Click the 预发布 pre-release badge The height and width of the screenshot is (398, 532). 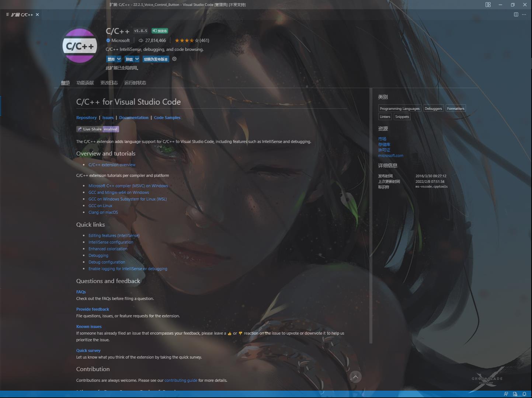(x=160, y=31)
